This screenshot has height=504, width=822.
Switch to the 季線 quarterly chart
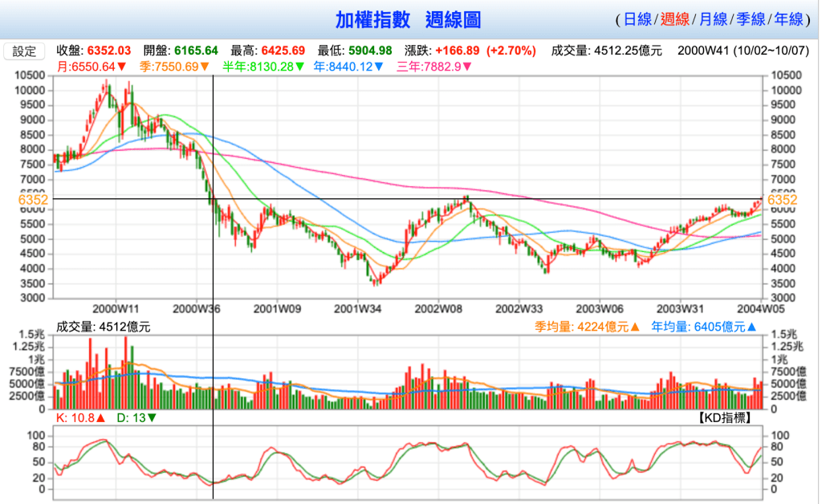pyautogui.click(x=750, y=19)
